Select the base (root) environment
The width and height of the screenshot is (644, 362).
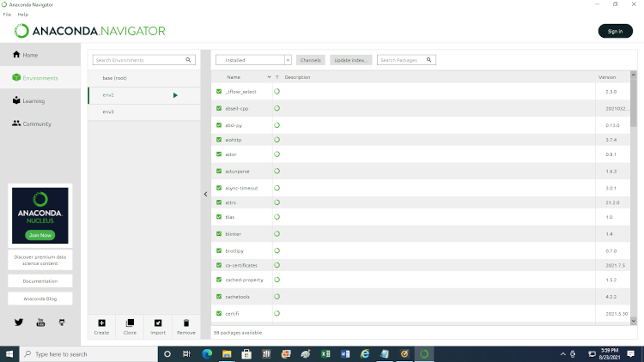coord(144,78)
